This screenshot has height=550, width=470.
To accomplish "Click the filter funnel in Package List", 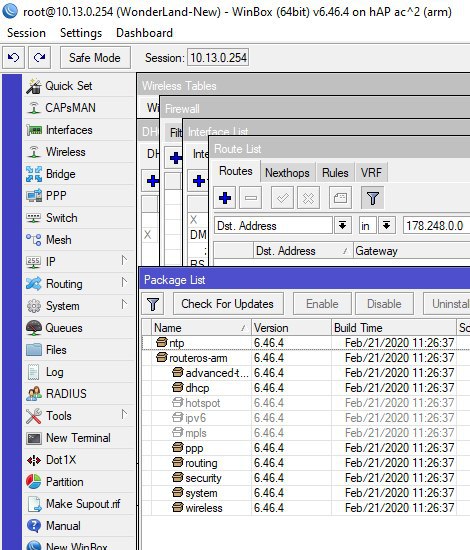I will click(153, 304).
